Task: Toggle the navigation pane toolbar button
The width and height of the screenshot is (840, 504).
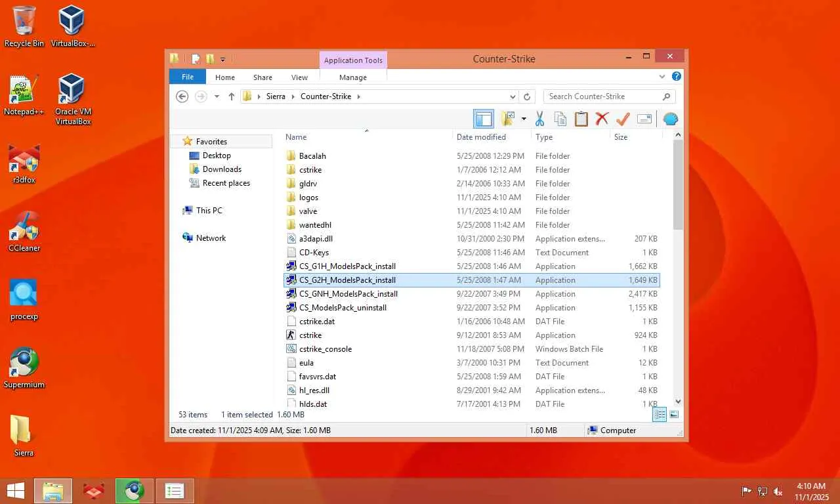Action: click(x=484, y=119)
